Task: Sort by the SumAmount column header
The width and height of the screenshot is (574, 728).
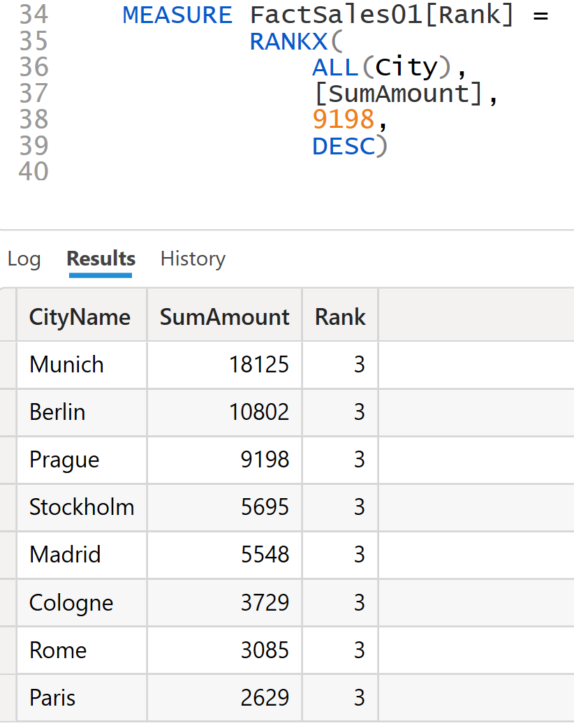Action: coord(224,317)
